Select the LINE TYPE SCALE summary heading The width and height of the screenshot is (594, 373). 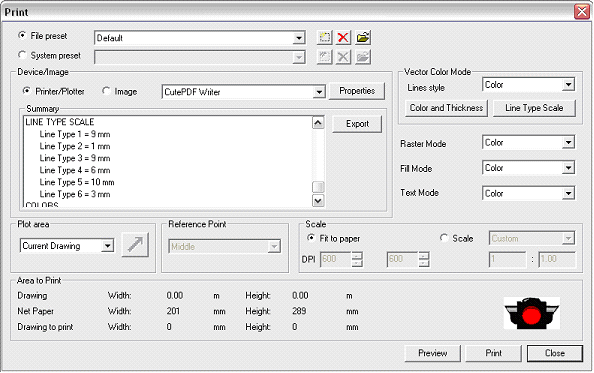[59, 122]
